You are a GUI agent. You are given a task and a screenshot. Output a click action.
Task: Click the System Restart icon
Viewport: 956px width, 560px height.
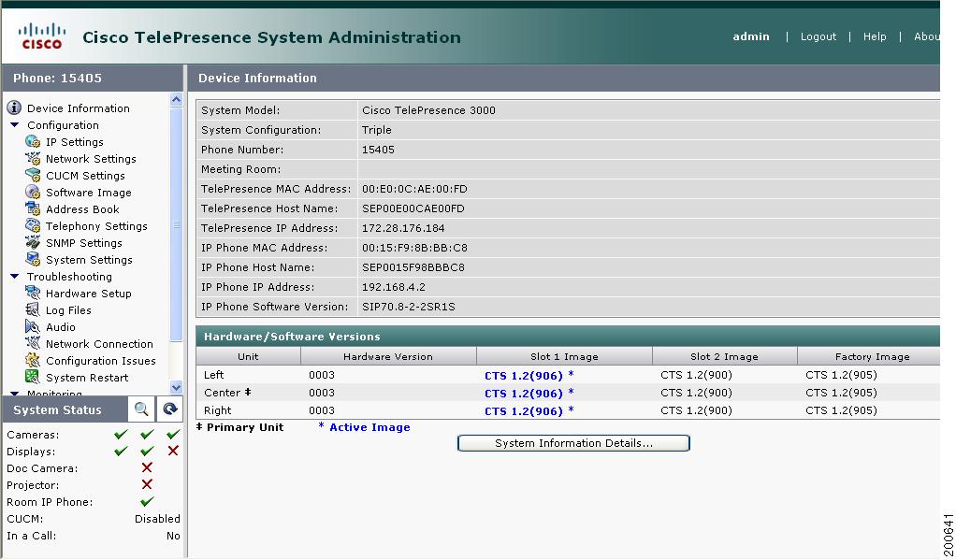pos(33,377)
